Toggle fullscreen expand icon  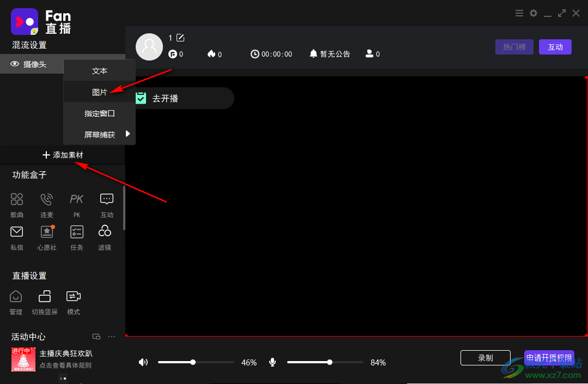562,14
